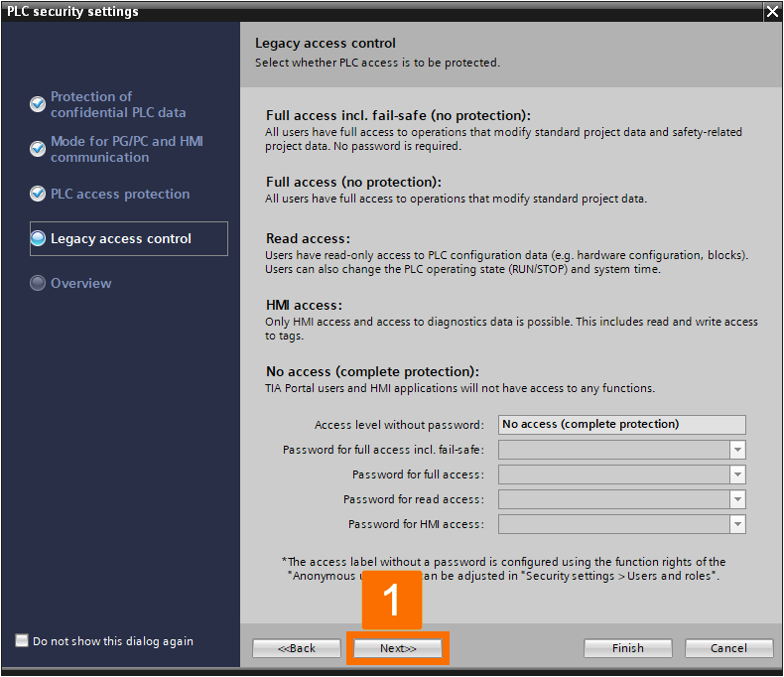
Task: Select the 'Legacy access control' step
Action: [x=128, y=238]
